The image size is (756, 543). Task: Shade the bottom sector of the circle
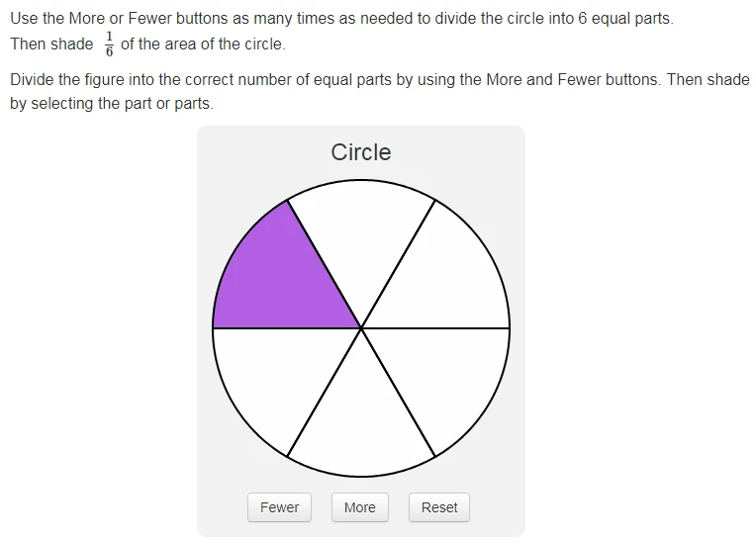coord(361,426)
